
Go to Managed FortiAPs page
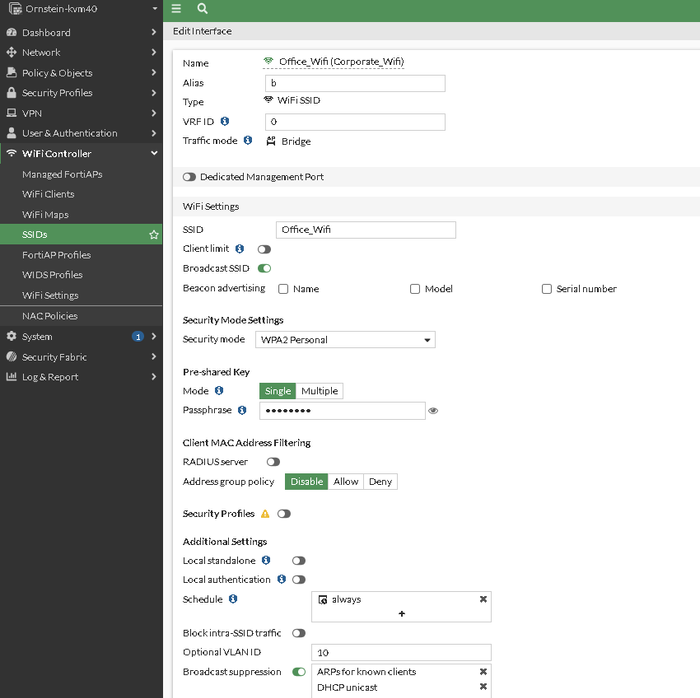[62, 174]
